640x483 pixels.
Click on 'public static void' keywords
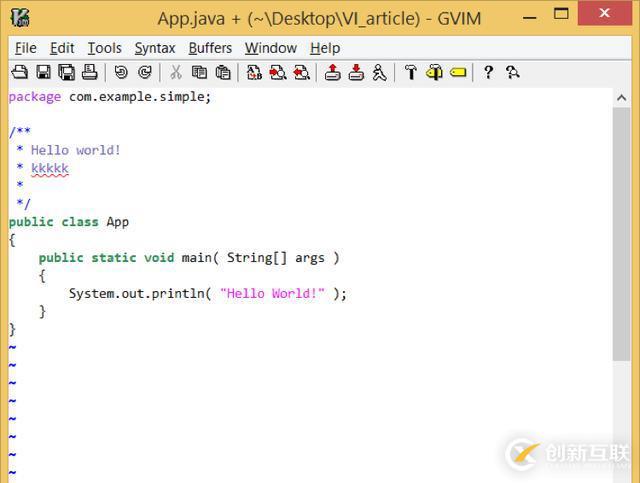(106, 258)
